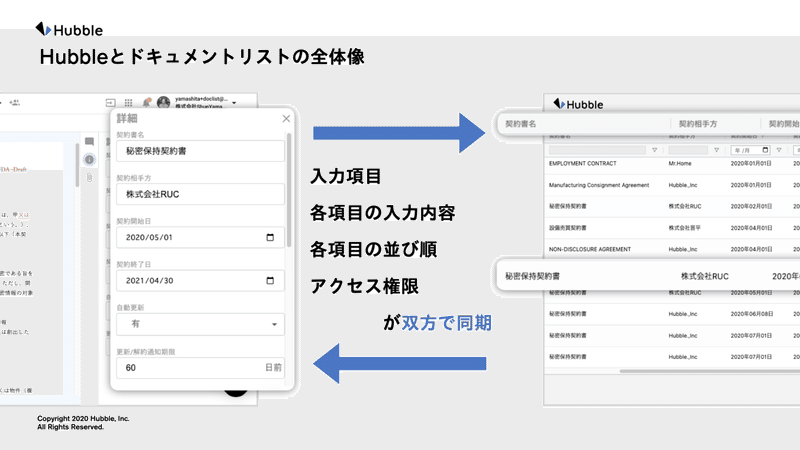800x450 pixels.
Task: Click the document list horizontal scrollbar
Action: (709, 371)
